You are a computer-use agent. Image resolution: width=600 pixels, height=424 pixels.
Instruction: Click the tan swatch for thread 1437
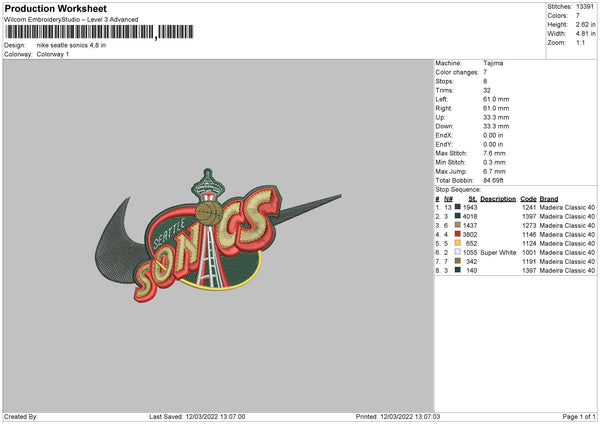point(457,225)
